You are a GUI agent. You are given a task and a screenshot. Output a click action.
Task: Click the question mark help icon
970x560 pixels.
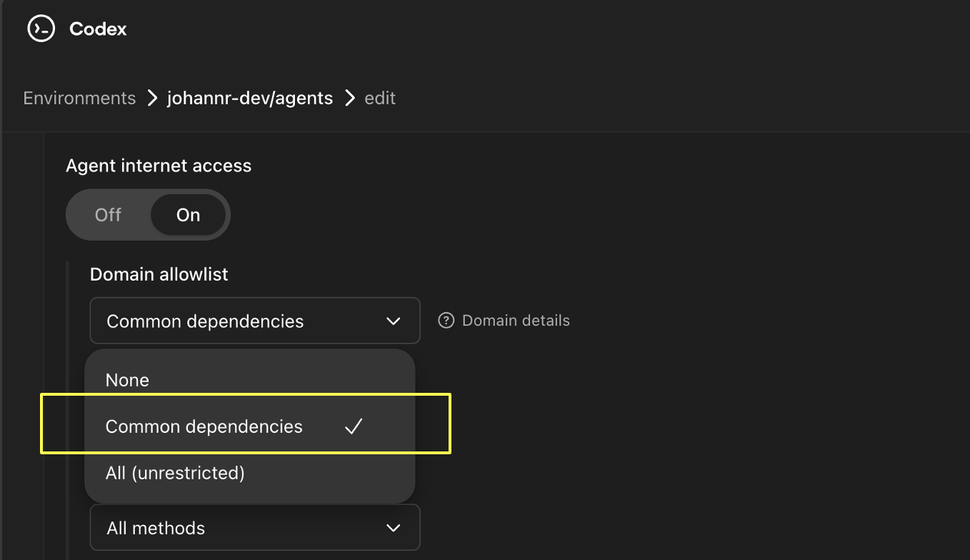446,321
